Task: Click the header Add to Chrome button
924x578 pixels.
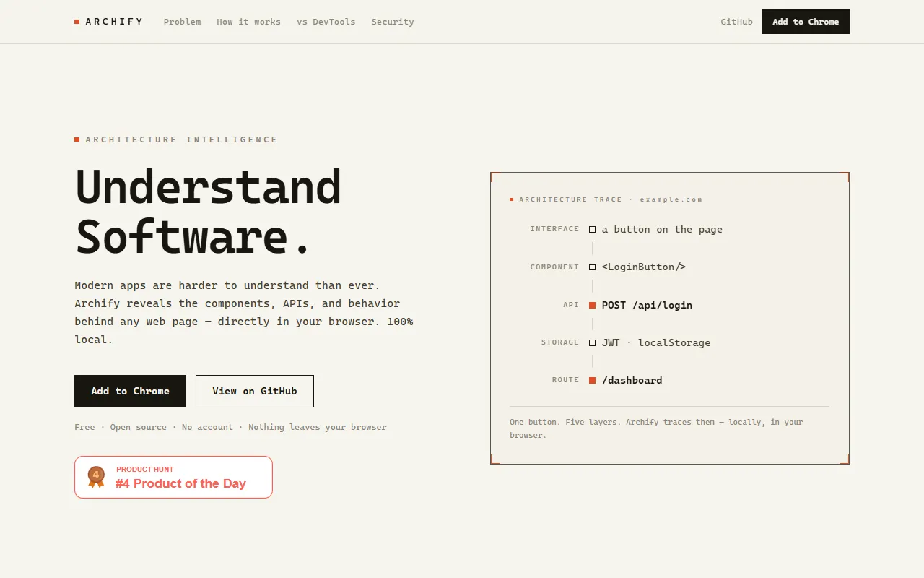Action: pos(806,22)
